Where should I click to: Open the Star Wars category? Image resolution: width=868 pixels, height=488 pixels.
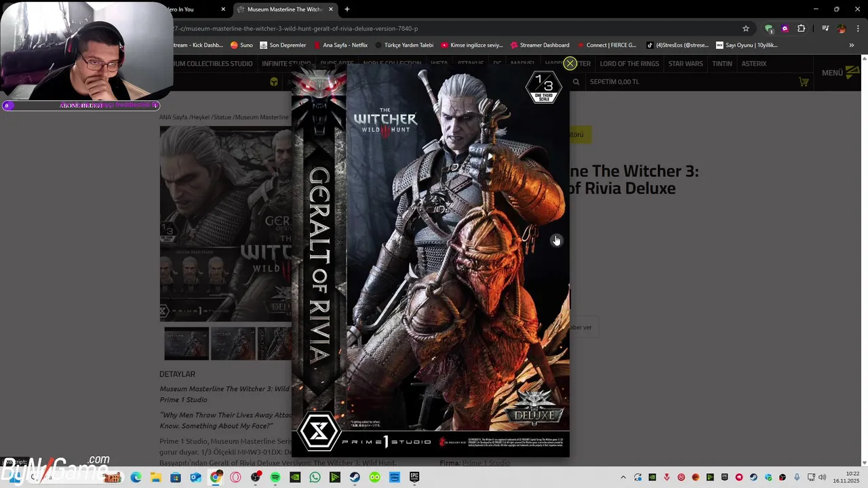(686, 64)
